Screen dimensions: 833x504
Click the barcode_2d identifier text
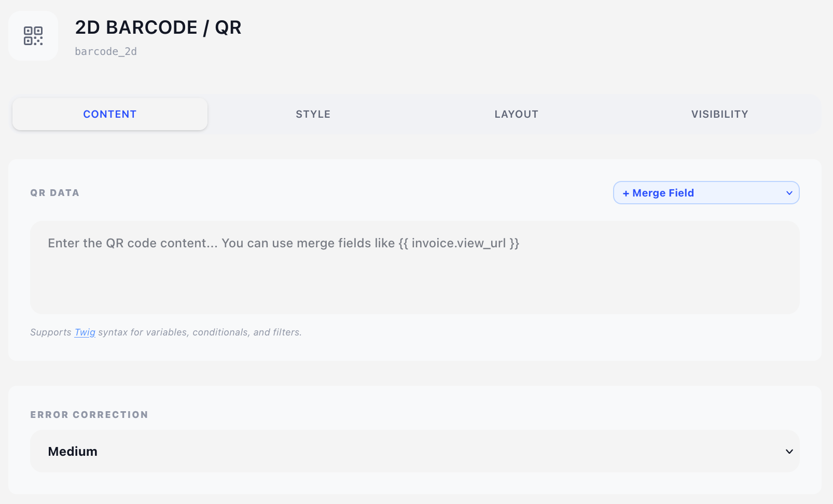(106, 51)
